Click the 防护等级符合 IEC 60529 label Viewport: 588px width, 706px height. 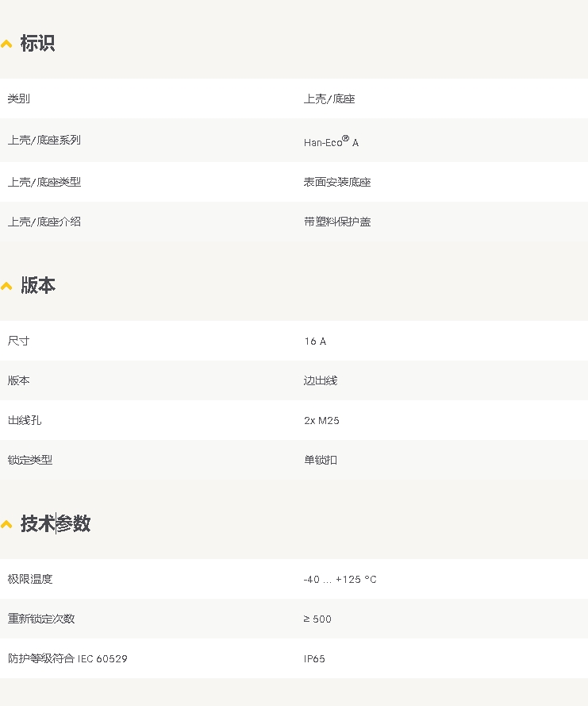[x=67, y=658]
